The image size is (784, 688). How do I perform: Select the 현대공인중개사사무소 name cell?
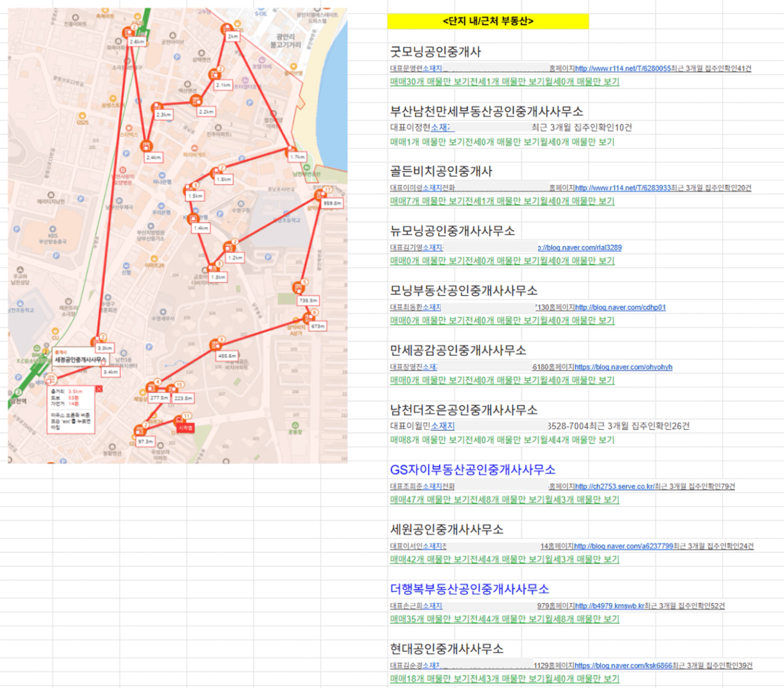(447, 649)
